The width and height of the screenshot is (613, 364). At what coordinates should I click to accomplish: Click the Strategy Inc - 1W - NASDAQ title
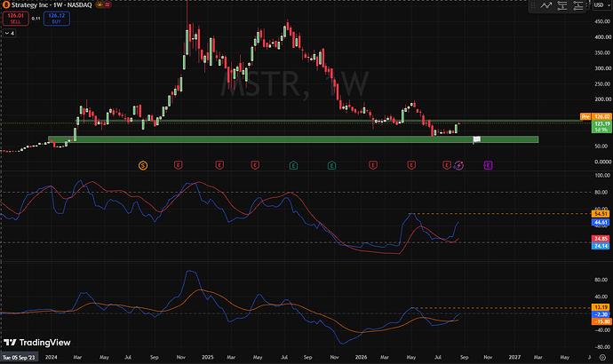click(x=52, y=5)
